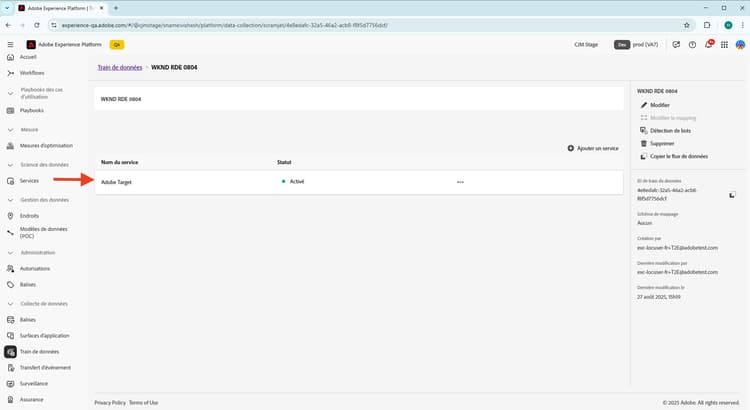
Task: Open Autorisations under Administration
Action: 34,268
